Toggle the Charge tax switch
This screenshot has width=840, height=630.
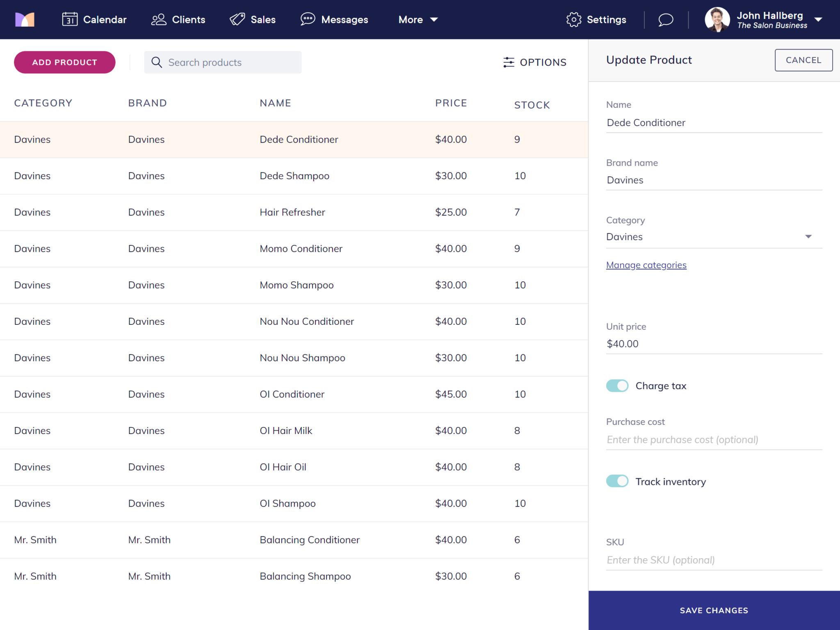click(617, 386)
